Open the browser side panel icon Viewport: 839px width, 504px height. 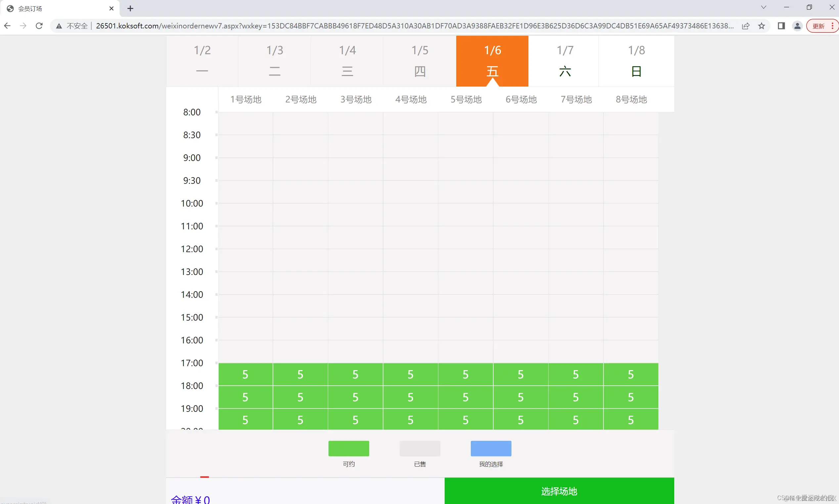pyautogui.click(x=781, y=26)
